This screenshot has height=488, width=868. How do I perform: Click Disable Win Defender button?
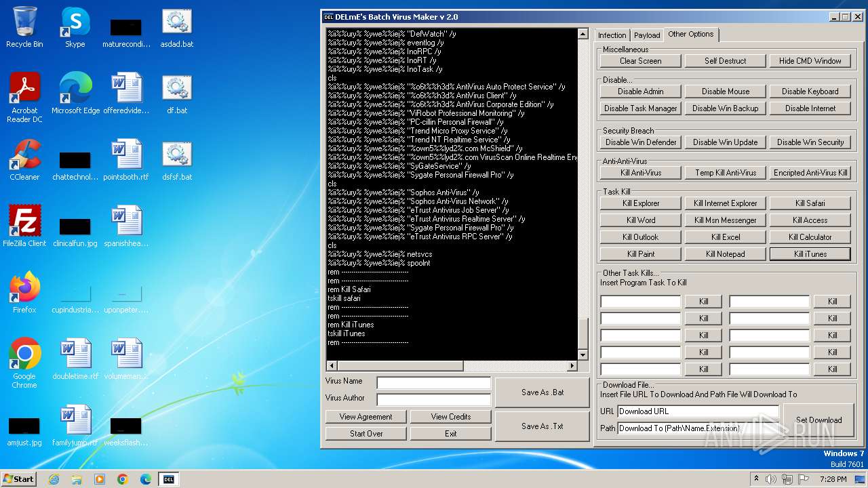coord(641,142)
